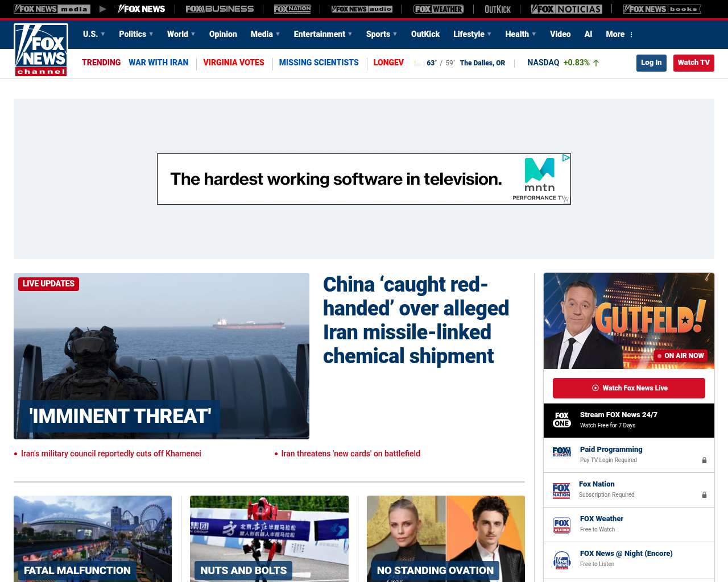Open the Opinion section
Image resolution: width=728 pixels, height=582 pixels.
click(223, 34)
